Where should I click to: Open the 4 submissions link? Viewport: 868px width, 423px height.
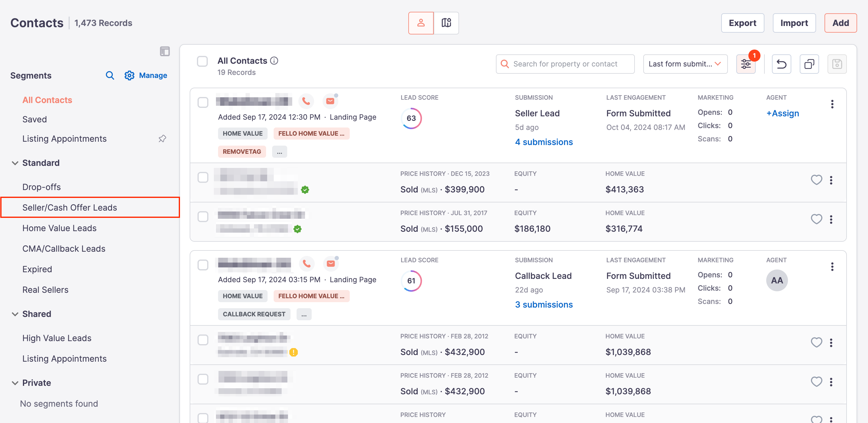click(544, 142)
